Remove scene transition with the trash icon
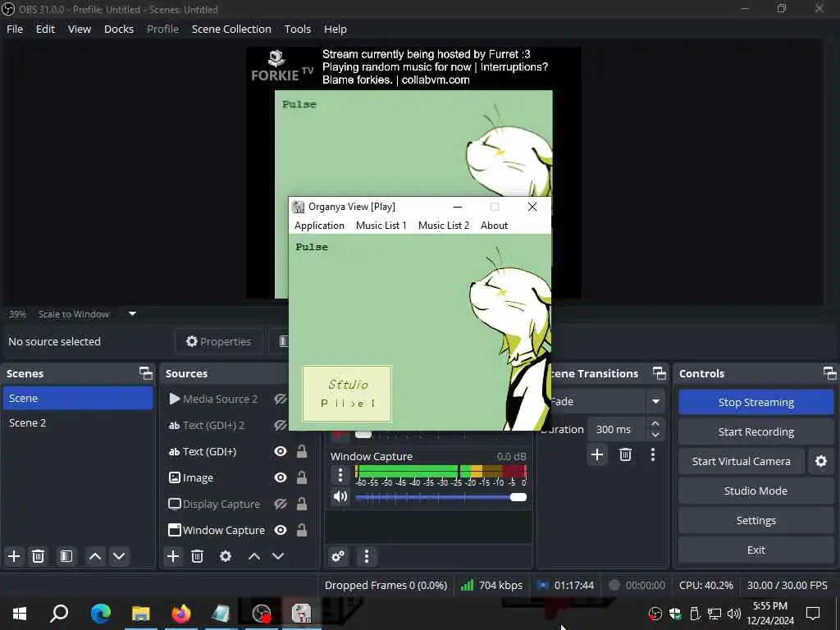The image size is (840, 630). coord(625,454)
